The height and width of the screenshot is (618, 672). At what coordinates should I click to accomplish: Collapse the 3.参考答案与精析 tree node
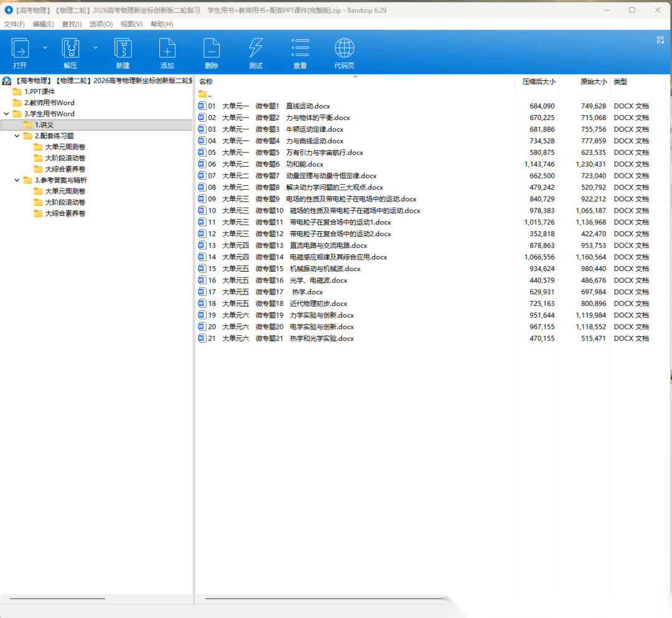(17, 180)
